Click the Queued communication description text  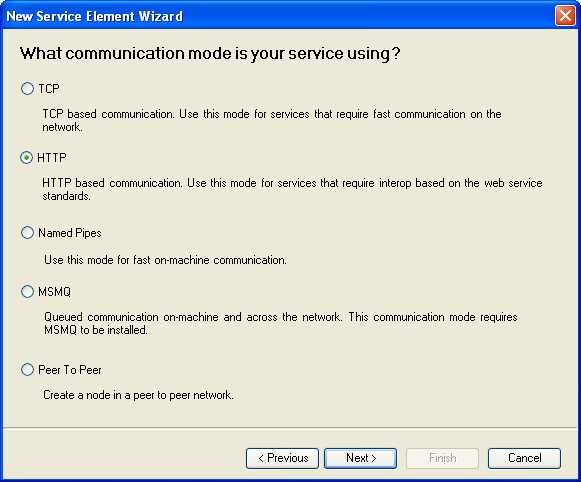(280, 323)
